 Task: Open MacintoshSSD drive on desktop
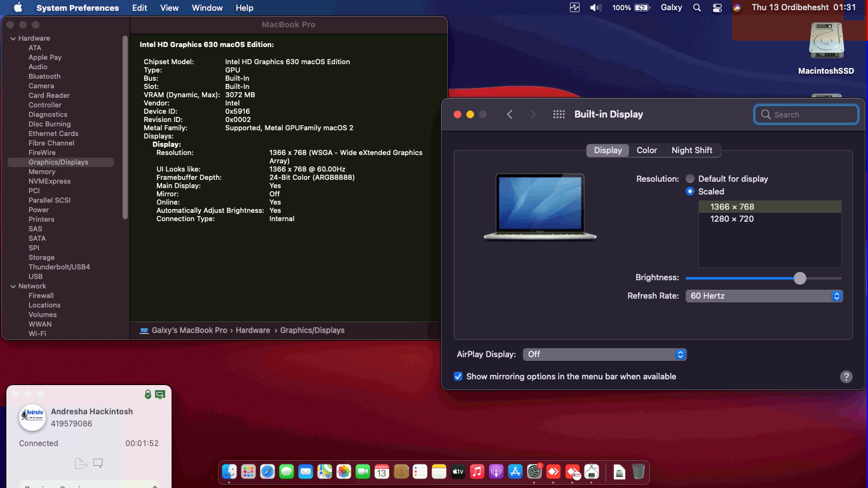click(x=826, y=48)
